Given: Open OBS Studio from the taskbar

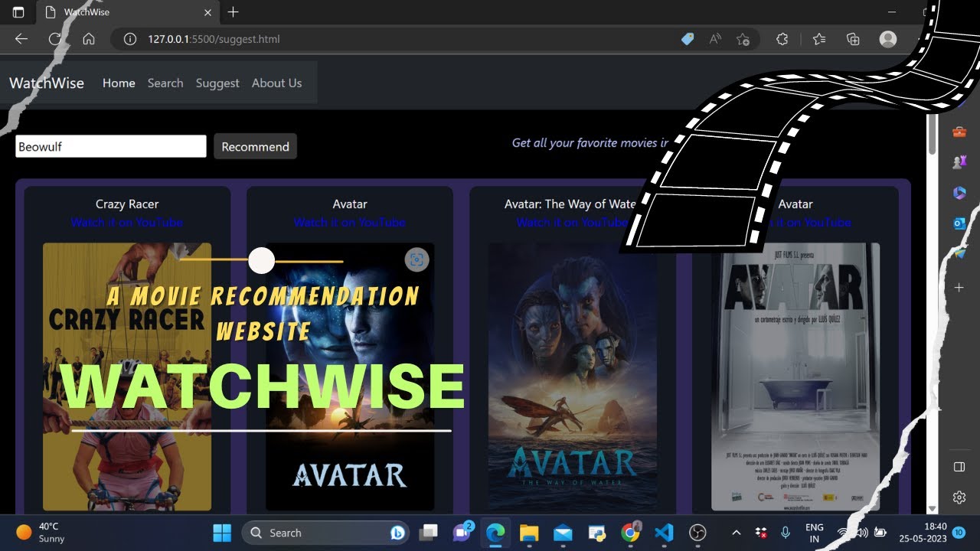Looking at the screenshot, I should tap(697, 533).
